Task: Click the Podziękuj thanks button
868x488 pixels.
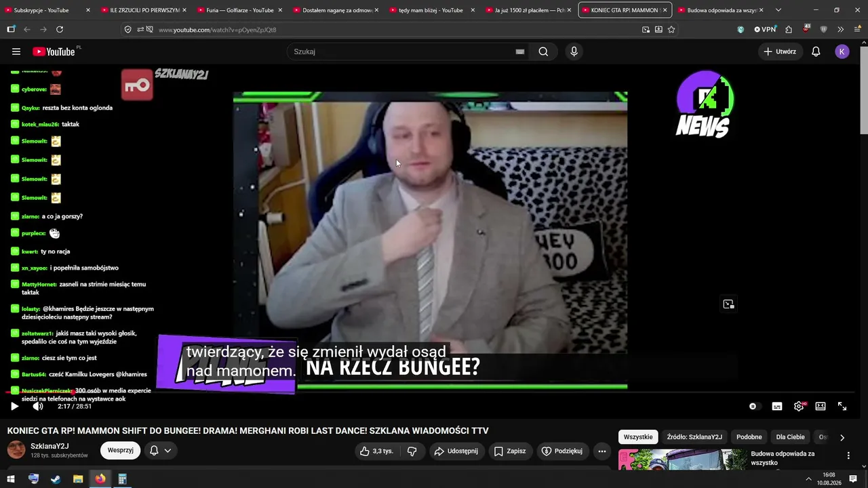Action: pos(562,451)
